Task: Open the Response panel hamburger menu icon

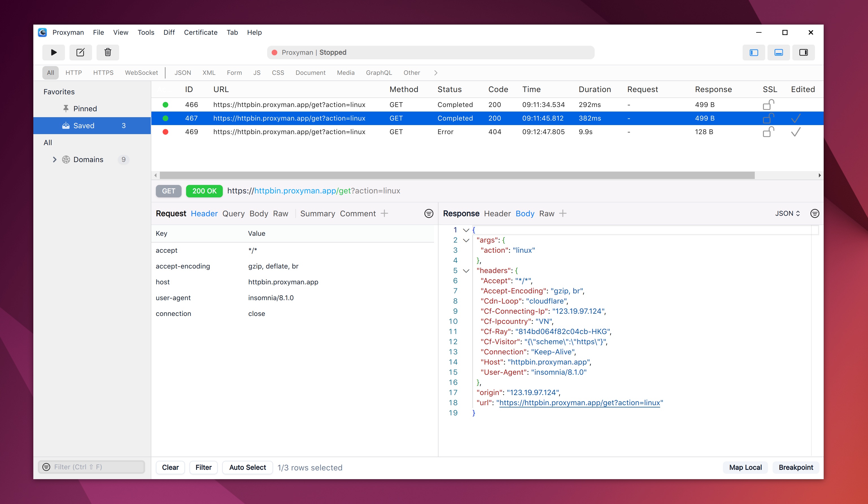Action: coord(815,213)
